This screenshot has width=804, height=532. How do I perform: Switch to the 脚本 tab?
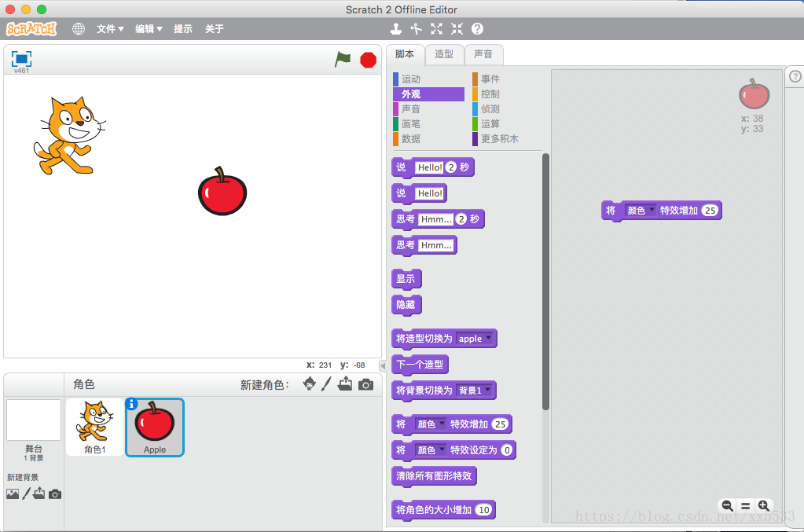[x=405, y=53]
